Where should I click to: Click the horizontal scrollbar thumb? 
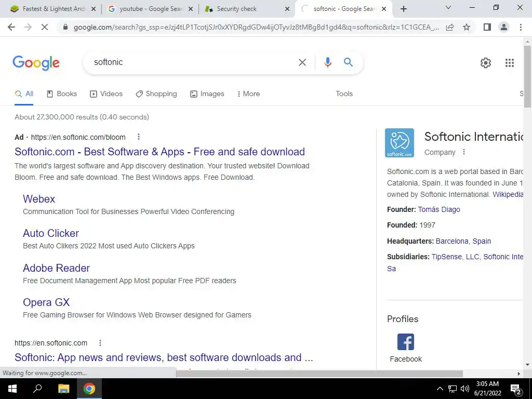[x=320, y=374]
